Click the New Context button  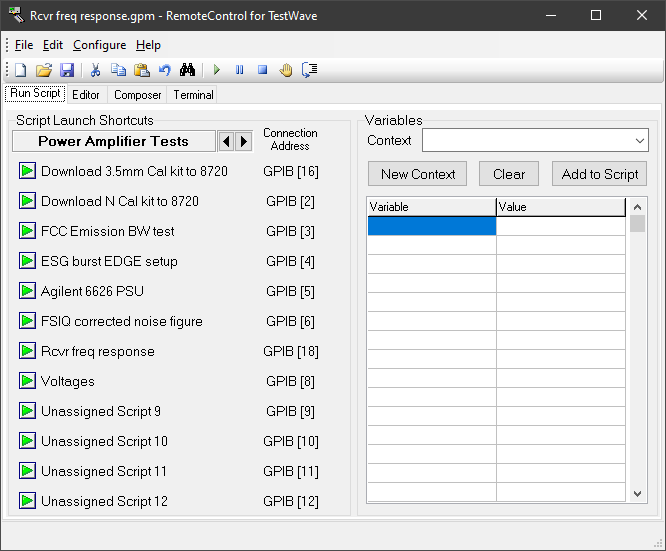click(418, 174)
